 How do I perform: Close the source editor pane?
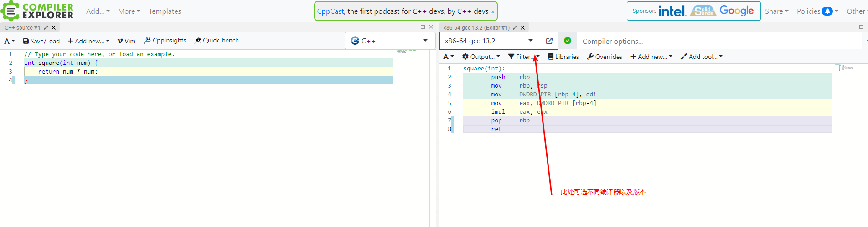coord(431,27)
